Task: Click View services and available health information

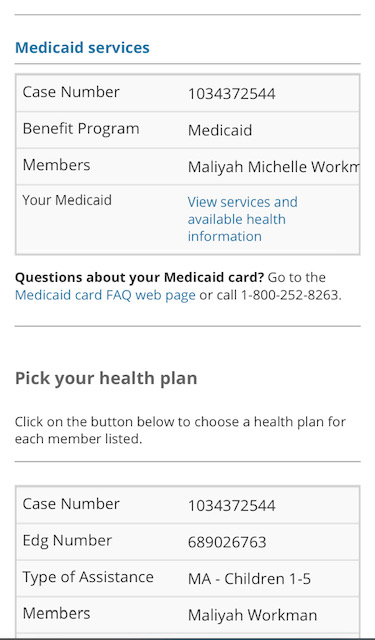Action: [242, 219]
